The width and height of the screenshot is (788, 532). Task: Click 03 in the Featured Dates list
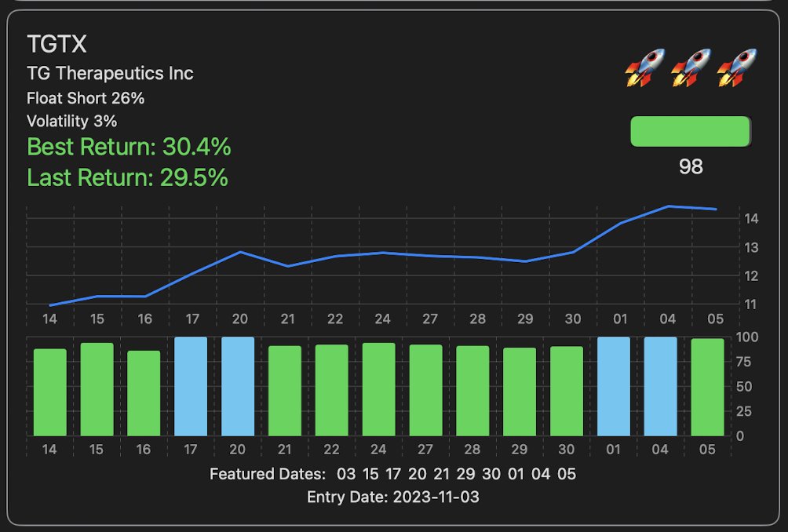coord(346,474)
